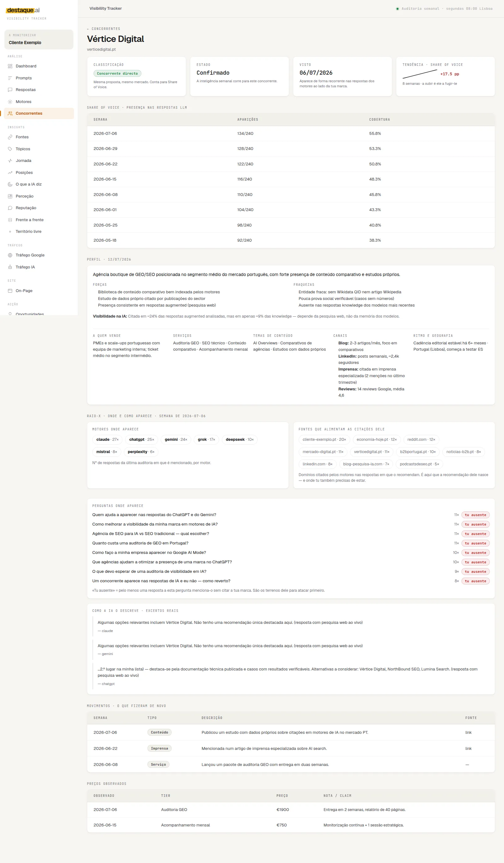Click the Concorrente directo badge
Viewport: 504px width, 863px height.
coord(117,73)
